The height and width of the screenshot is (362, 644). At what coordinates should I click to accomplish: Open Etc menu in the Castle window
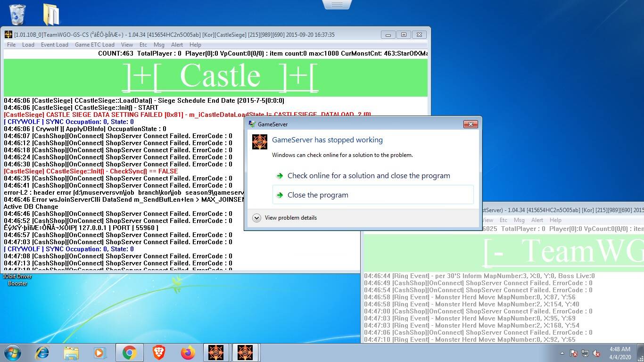(143, 45)
